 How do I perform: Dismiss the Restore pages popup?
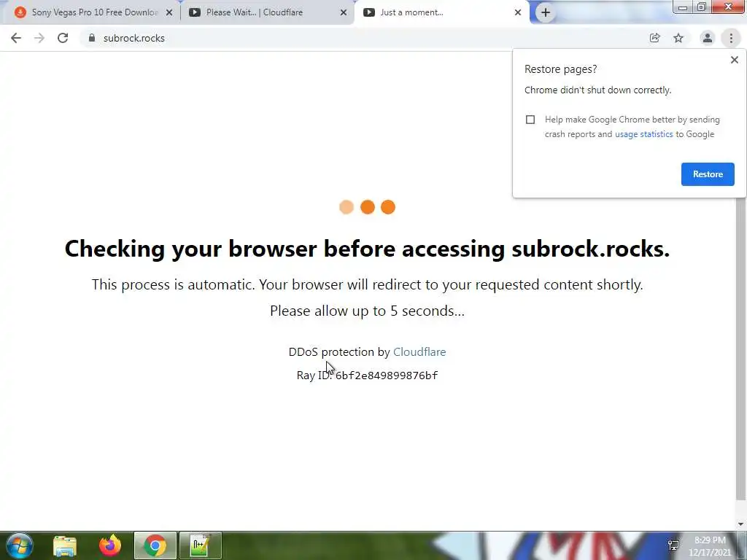(734, 60)
